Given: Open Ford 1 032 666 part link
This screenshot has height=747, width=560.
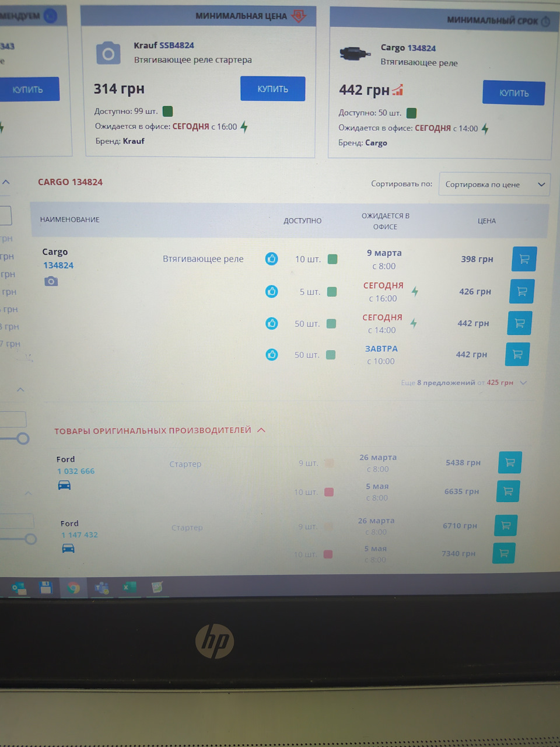Looking at the screenshot, I should (76, 471).
